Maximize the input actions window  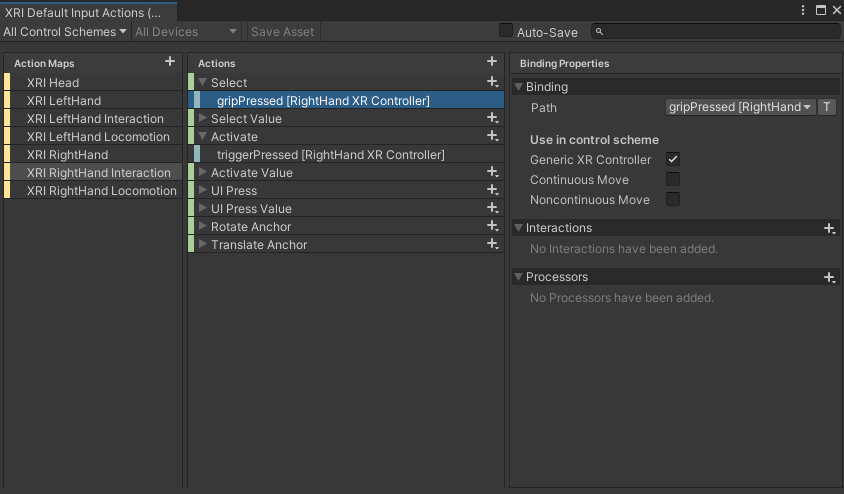(x=821, y=10)
